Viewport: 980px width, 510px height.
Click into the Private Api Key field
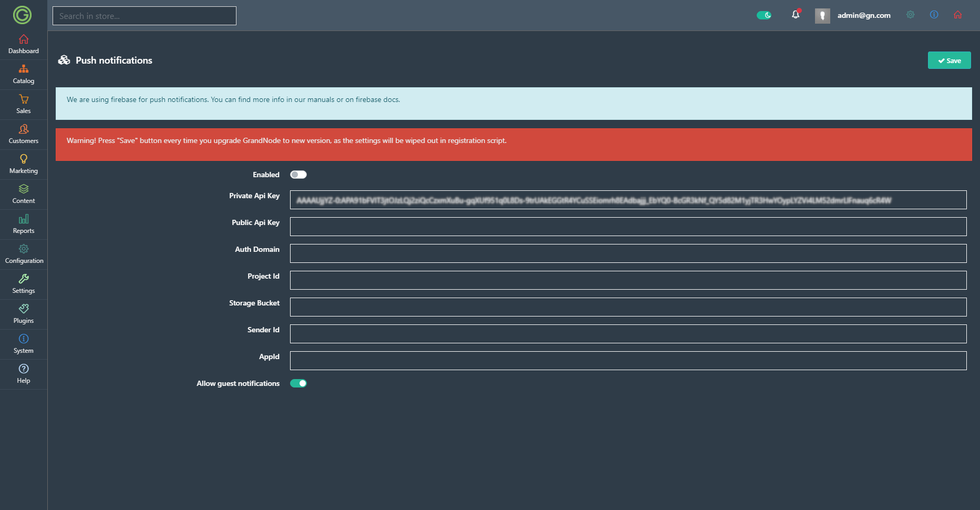click(628, 200)
